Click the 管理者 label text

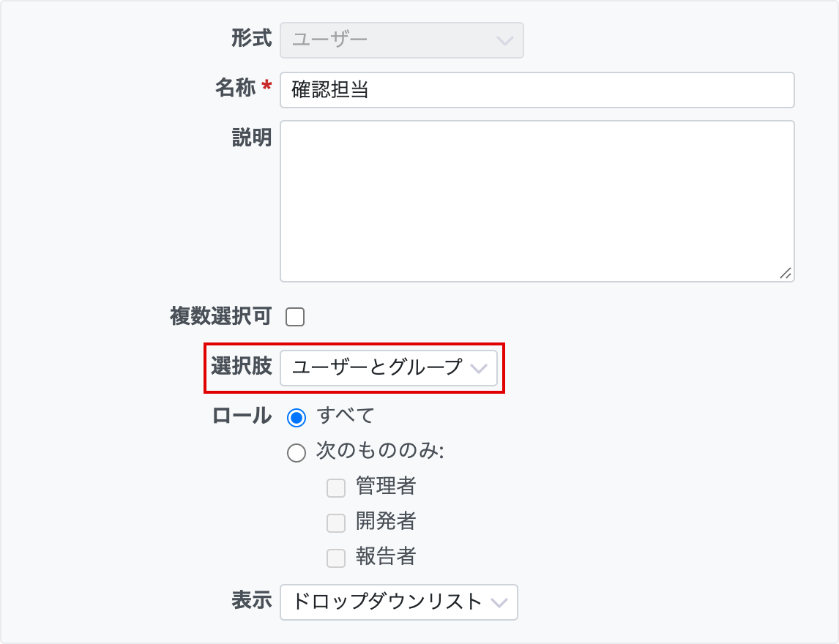coord(386,486)
